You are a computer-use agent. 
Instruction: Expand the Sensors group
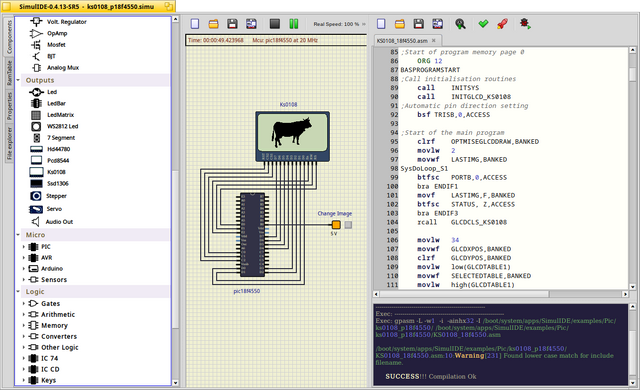tap(24, 279)
